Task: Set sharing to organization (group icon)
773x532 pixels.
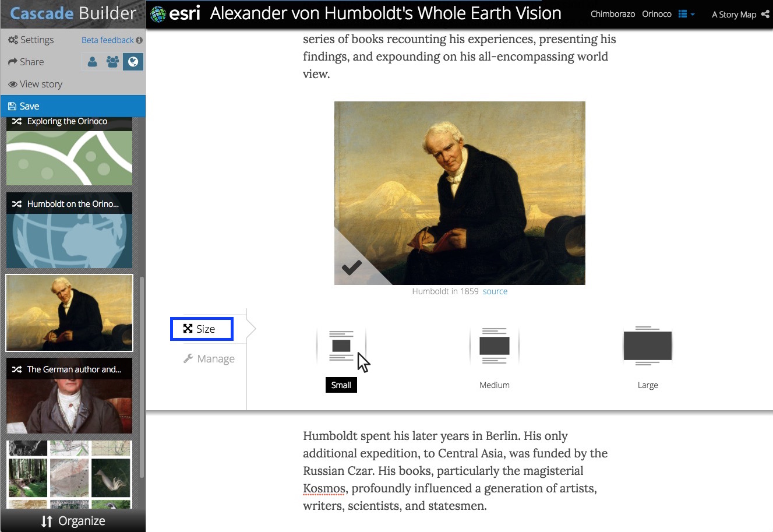Action: (112, 62)
